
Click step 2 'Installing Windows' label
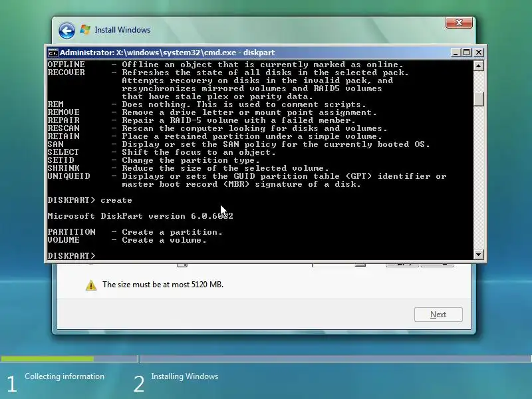(x=185, y=376)
